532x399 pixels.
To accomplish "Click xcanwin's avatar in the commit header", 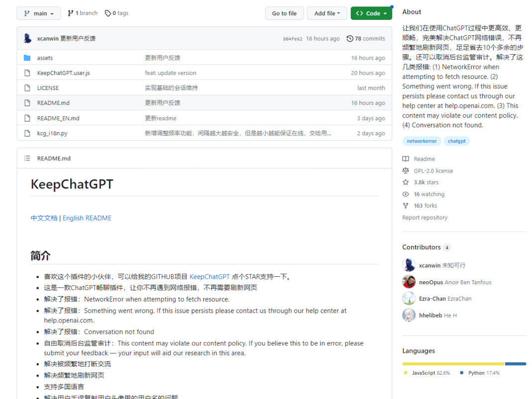I will (27, 38).
